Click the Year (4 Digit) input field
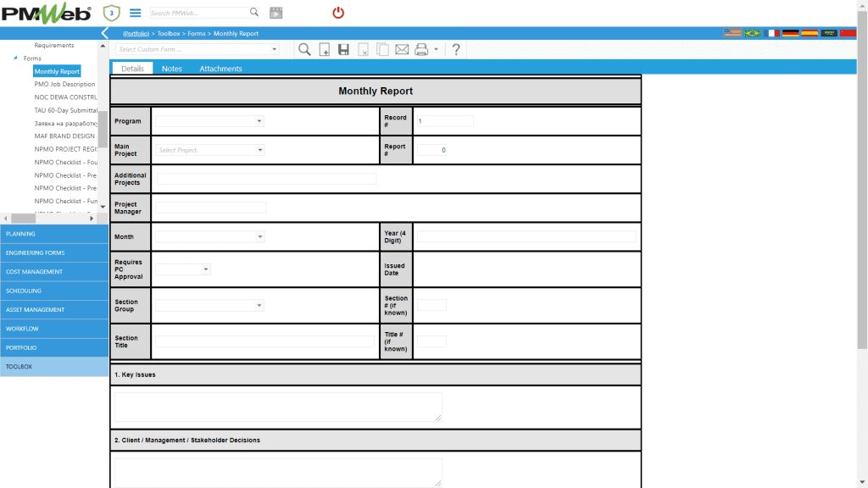The image size is (868, 488). [526, 237]
